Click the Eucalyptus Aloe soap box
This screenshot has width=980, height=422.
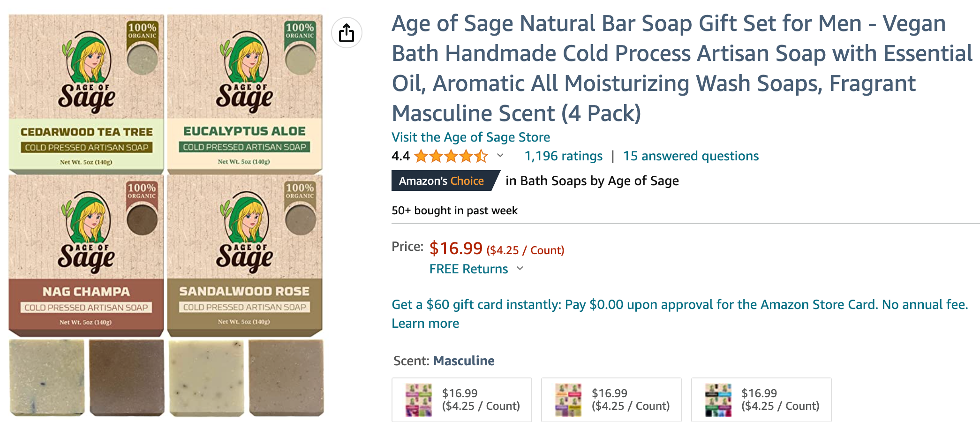pyautogui.click(x=244, y=93)
